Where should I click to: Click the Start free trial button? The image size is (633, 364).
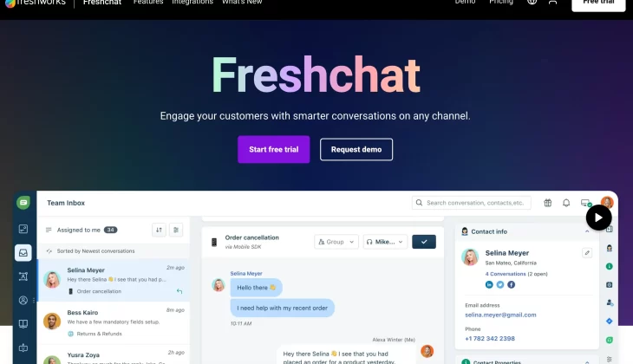pos(274,149)
